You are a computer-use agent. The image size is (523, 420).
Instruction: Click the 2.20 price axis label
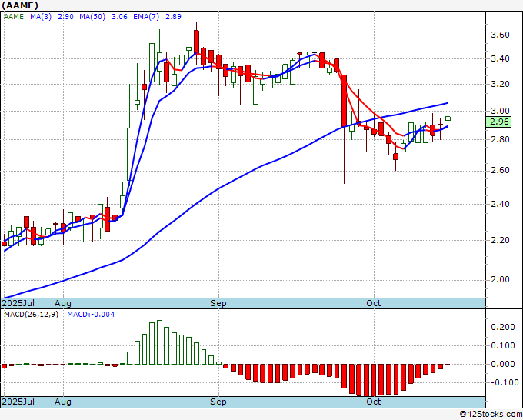(500, 240)
